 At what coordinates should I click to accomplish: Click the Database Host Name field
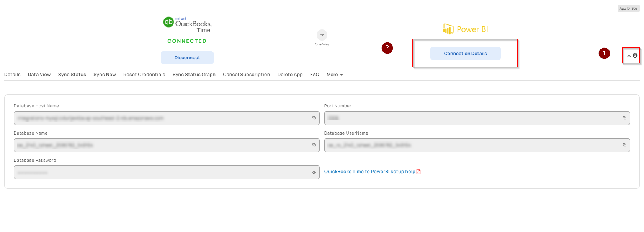[161, 118]
